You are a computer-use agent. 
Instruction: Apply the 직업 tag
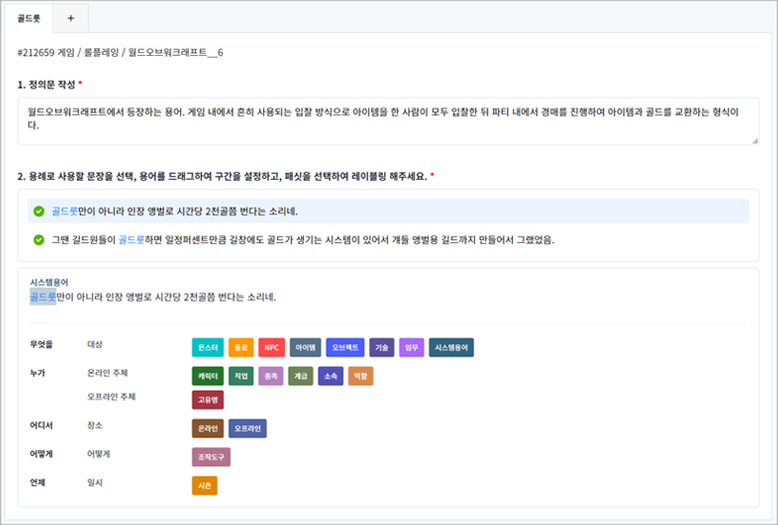(x=241, y=376)
